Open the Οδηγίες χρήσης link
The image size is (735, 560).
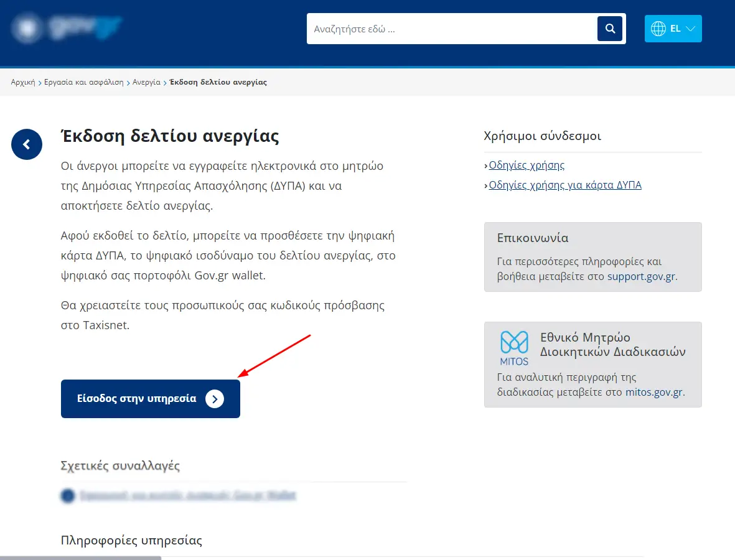[x=527, y=165]
